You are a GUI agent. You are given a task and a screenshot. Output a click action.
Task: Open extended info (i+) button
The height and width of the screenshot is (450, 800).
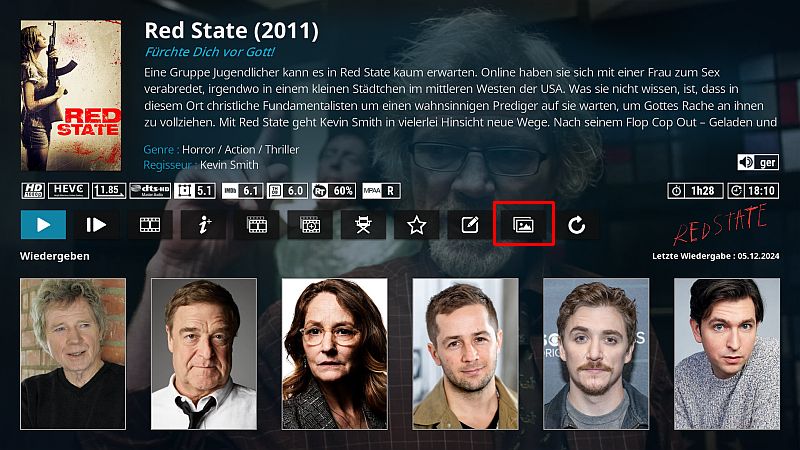point(204,224)
